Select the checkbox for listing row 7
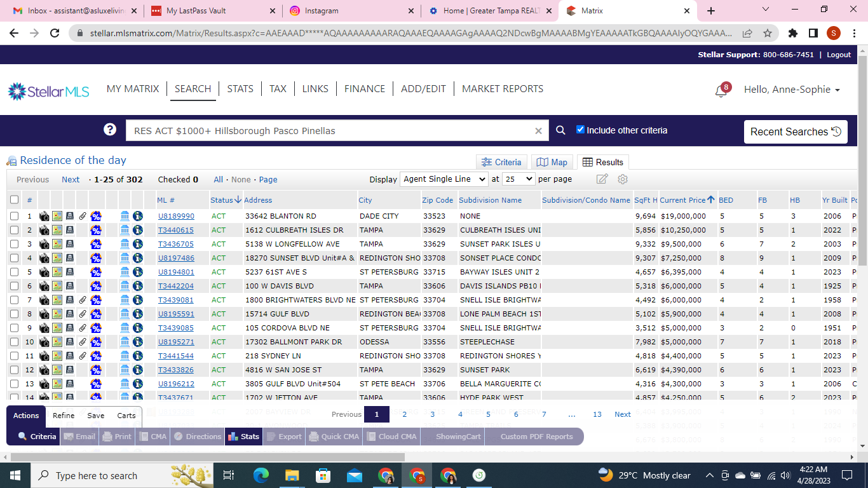Screen dimensions: 868x488 coord(15,300)
